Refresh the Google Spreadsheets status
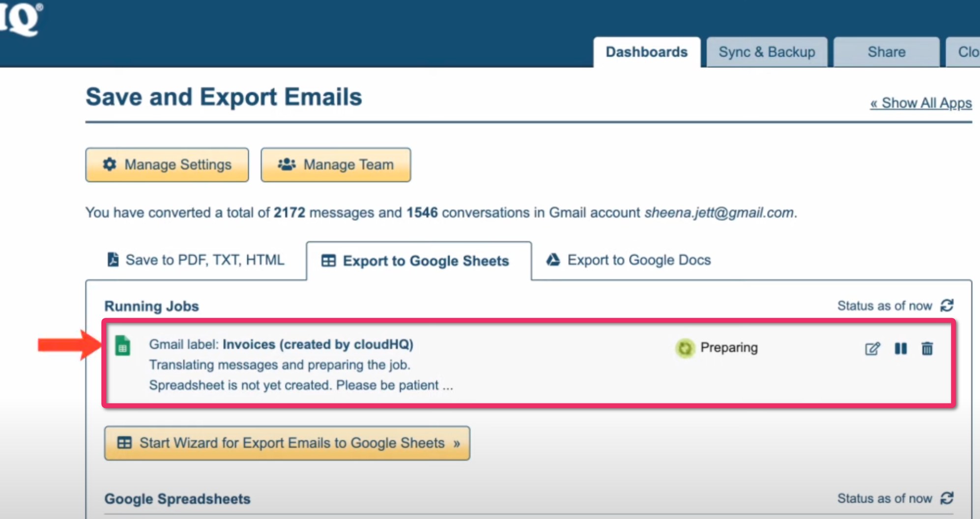The image size is (980, 519). coord(947,498)
